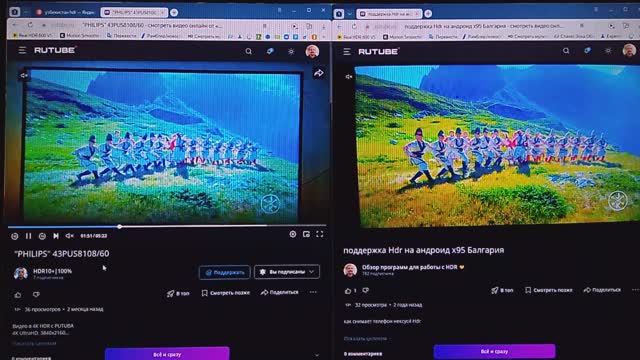Click В топ under the left video
This screenshot has width=640, height=360.
click(178, 293)
